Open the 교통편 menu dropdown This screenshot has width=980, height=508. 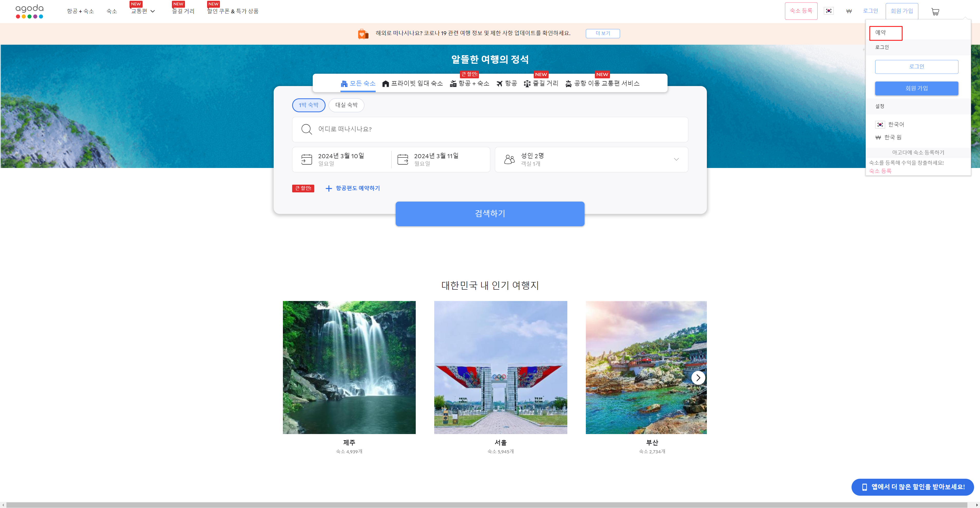tap(143, 11)
